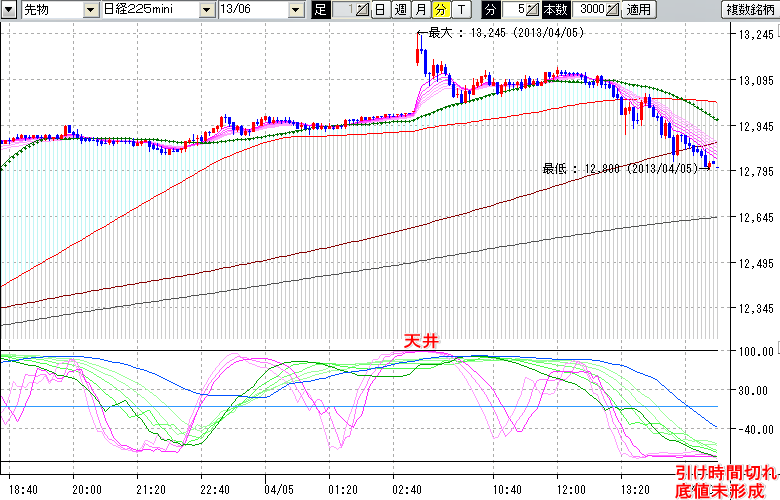Expand the 先物 product type dropdown
The image size is (780, 500).
point(91,10)
